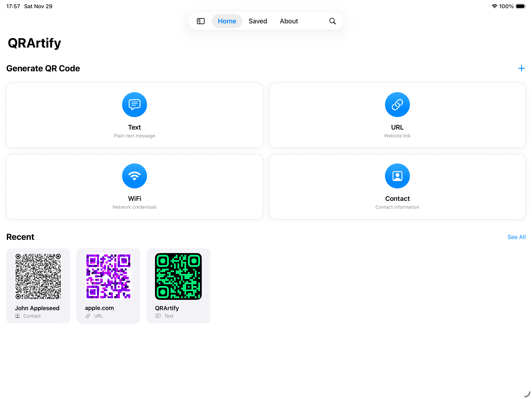Switch to the Home tab

[x=227, y=21]
